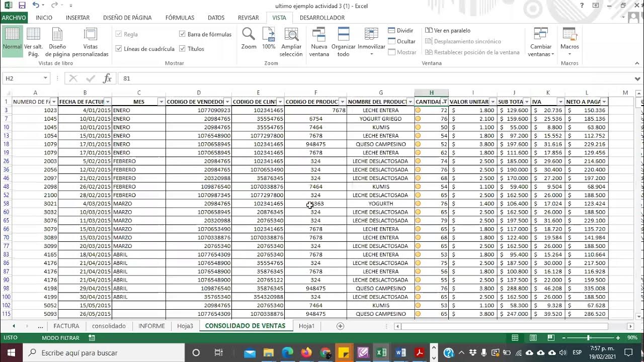Open filter dropdown for FECHA DE FACTURA column

pos(107,102)
